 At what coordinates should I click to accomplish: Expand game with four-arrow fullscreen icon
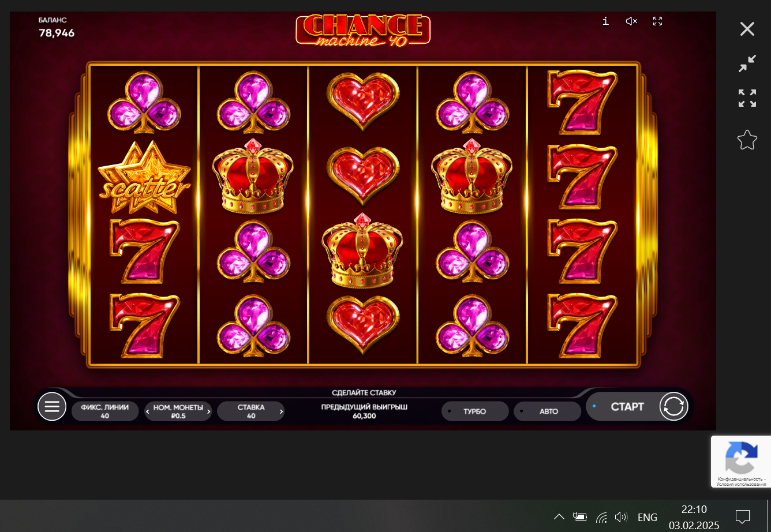(x=747, y=98)
